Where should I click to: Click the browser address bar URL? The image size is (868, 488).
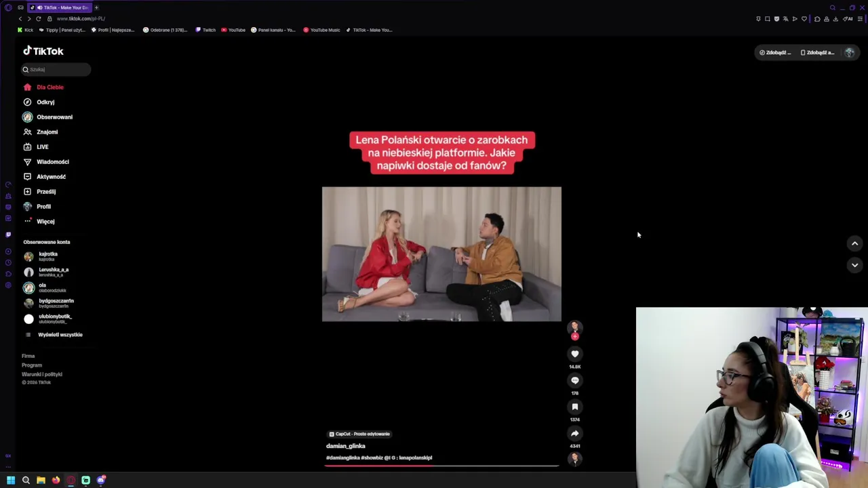pyautogui.click(x=81, y=19)
